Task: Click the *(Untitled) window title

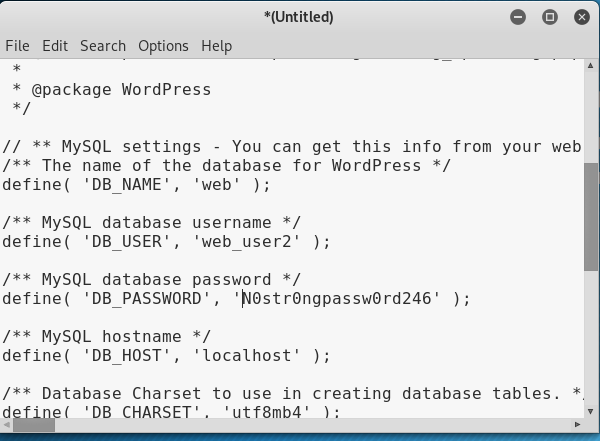Action: click(x=299, y=17)
